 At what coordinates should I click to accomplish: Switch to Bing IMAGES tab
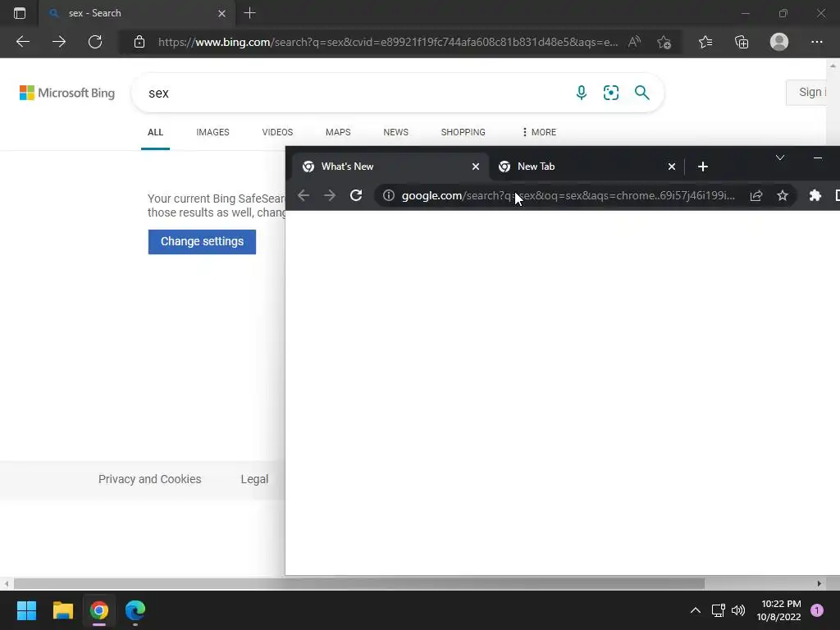point(212,132)
